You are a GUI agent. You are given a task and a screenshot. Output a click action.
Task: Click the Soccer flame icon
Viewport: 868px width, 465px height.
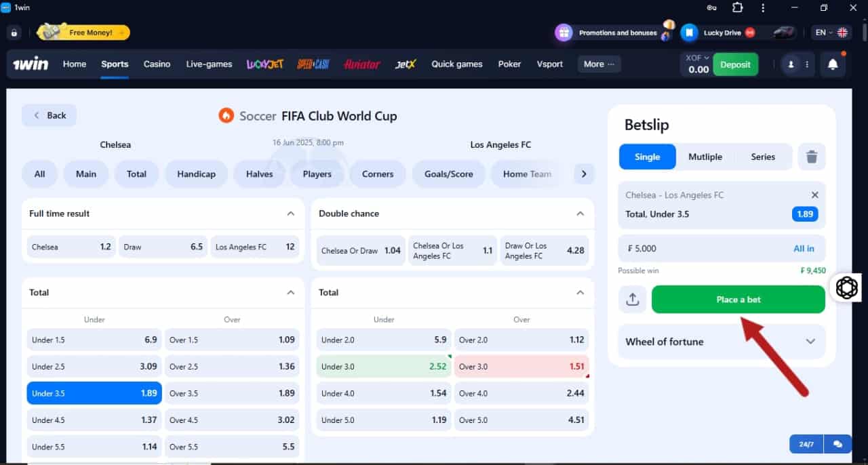[x=226, y=116]
